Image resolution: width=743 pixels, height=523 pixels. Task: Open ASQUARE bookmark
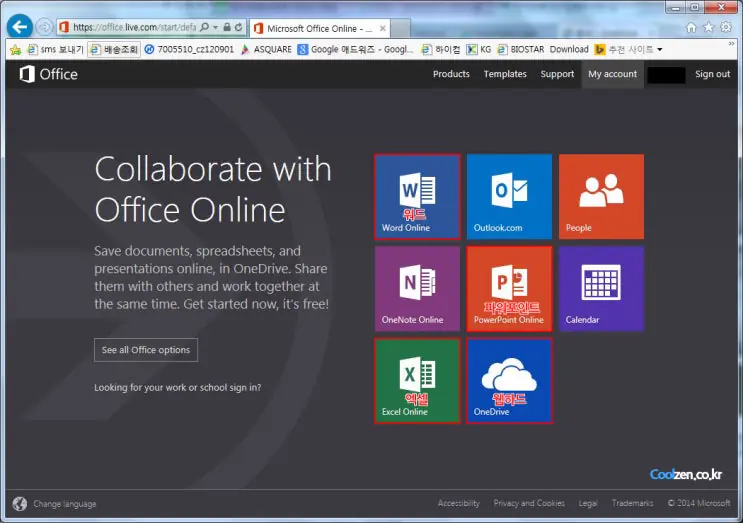(x=266, y=49)
